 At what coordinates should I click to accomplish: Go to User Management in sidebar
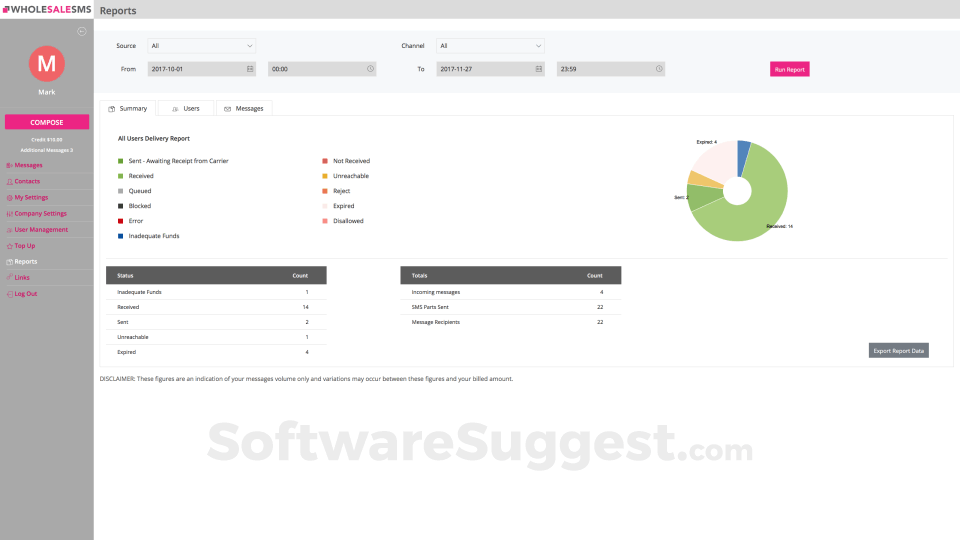[40, 229]
